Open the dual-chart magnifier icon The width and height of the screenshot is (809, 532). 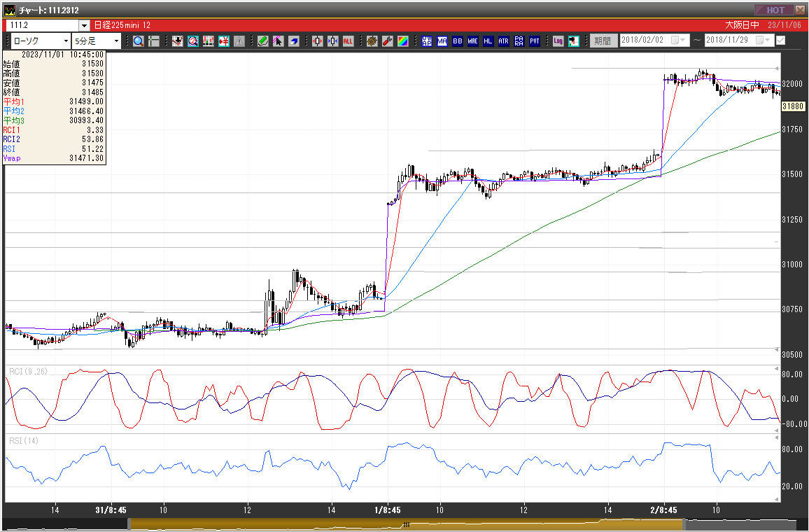point(193,41)
